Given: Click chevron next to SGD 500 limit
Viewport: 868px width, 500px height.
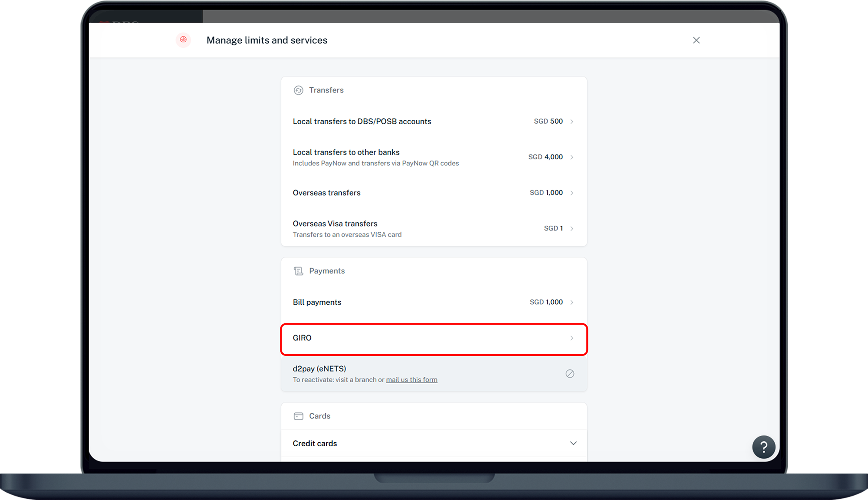Looking at the screenshot, I should (572, 122).
